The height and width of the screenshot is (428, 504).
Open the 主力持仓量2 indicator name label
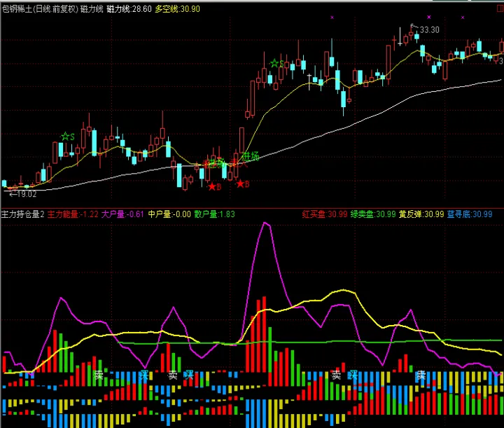22,214
